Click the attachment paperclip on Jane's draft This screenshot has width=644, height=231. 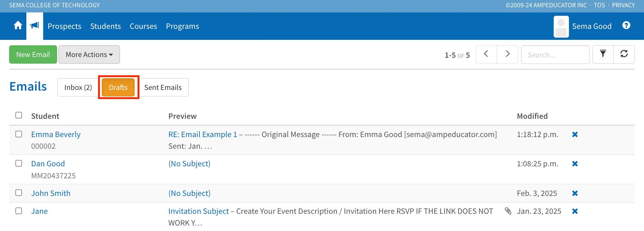click(x=508, y=211)
